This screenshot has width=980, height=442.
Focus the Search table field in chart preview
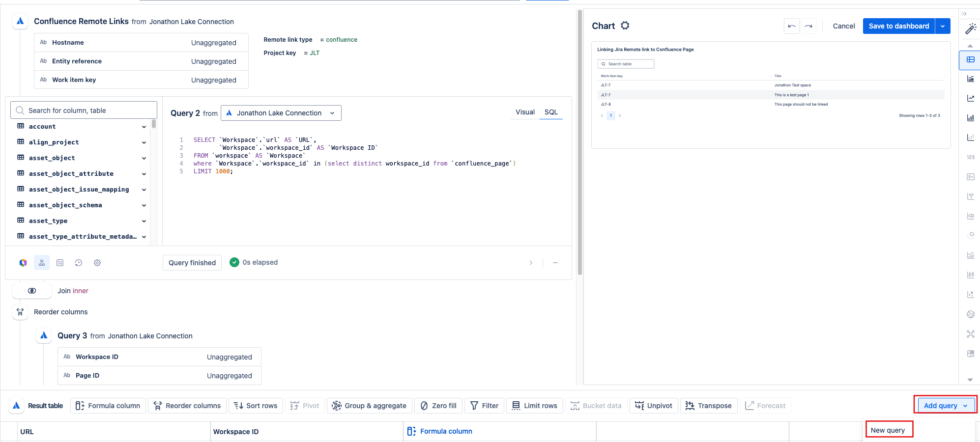coord(626,64)
